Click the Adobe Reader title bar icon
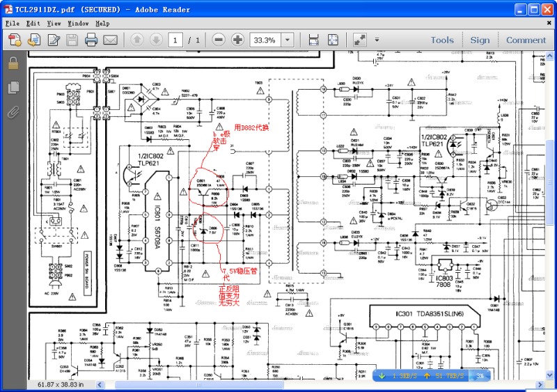 click(x=8, y=9)
